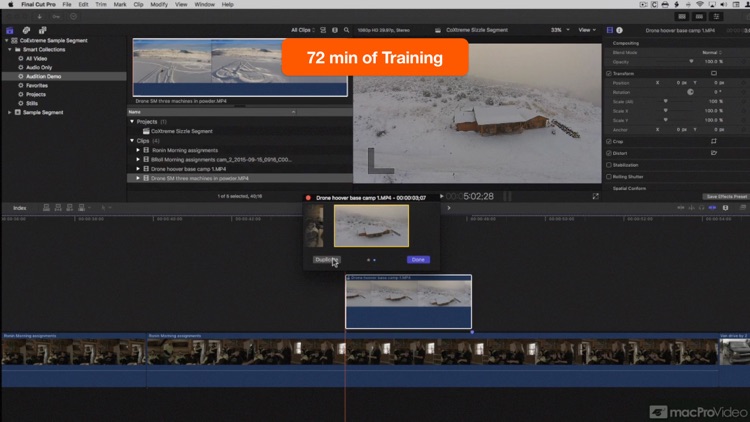Open the Edit menu
The image size is (750, 422).
[x=83, y=4]
